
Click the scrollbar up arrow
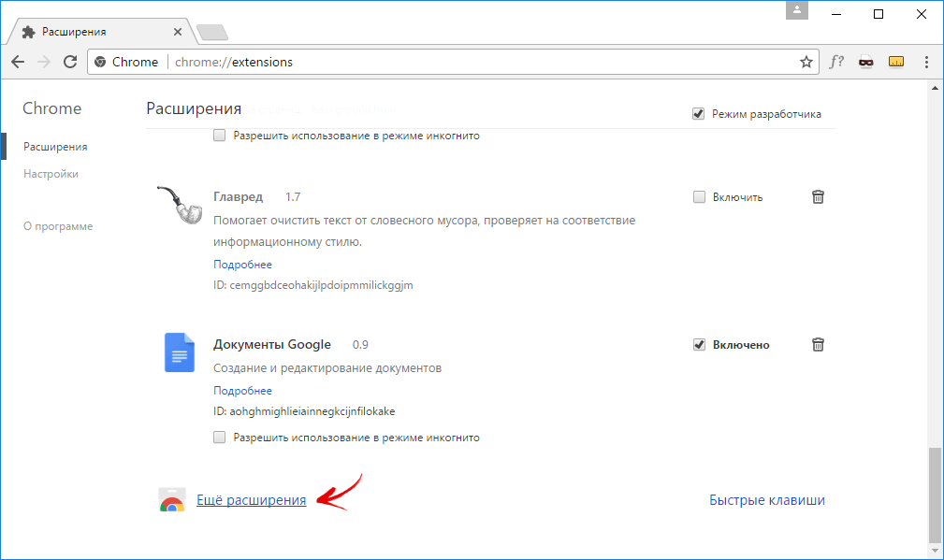click(935, 88)
